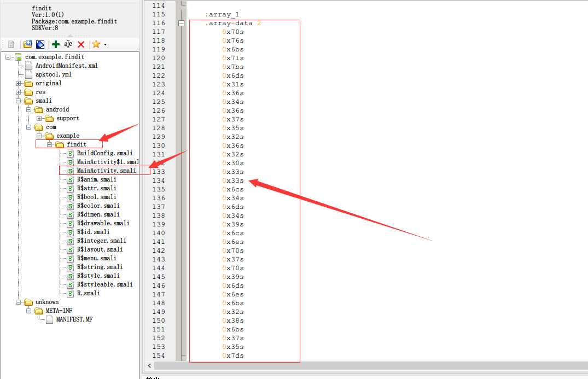
Task: Click the rename text-cursor icon
Action: [68, 44]
